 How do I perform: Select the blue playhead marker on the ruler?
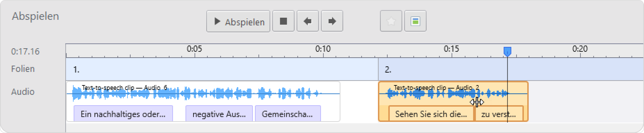pos(507,52)
